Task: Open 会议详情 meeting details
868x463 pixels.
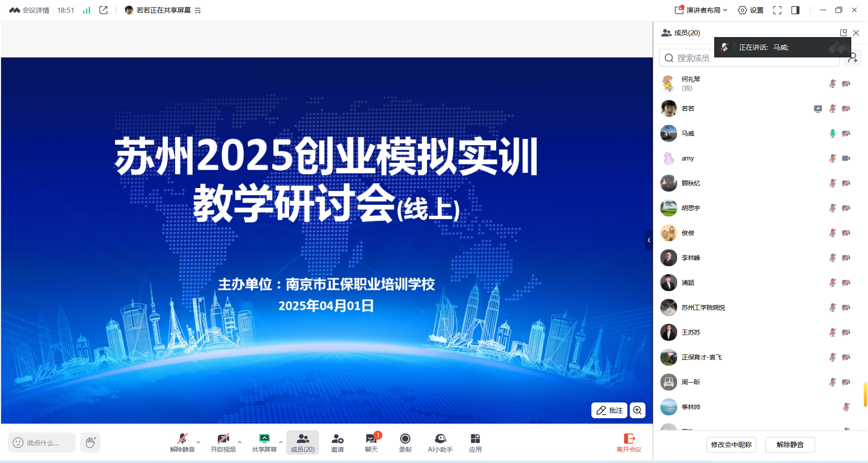Action: point(30,10)
